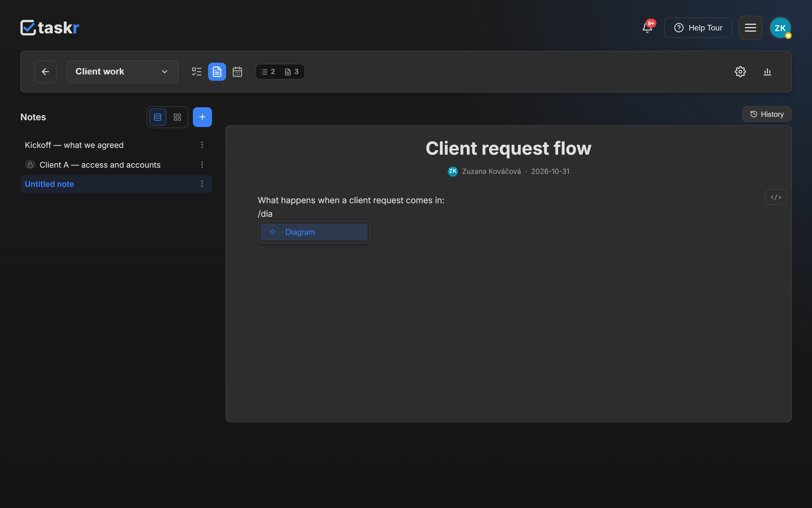
Task: Open the project statistics chart
Action: point(767,72)
